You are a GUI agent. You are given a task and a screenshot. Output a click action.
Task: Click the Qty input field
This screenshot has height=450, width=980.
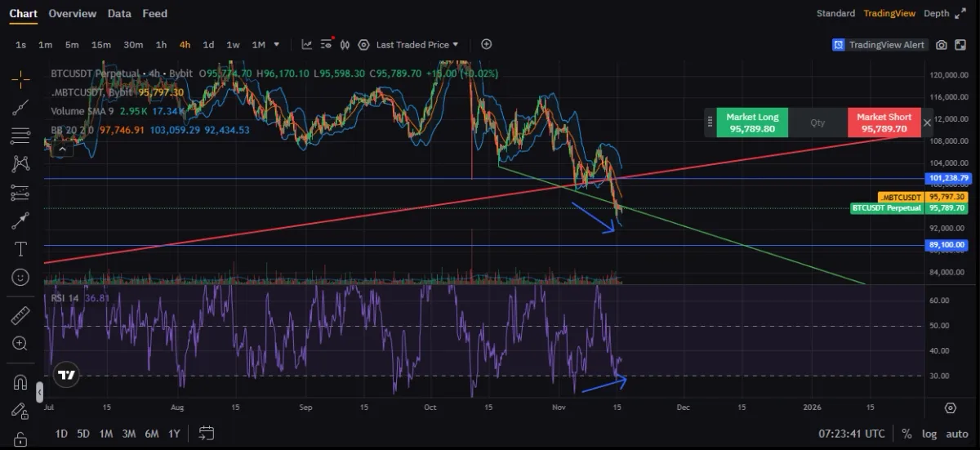[x=817, y=123]
